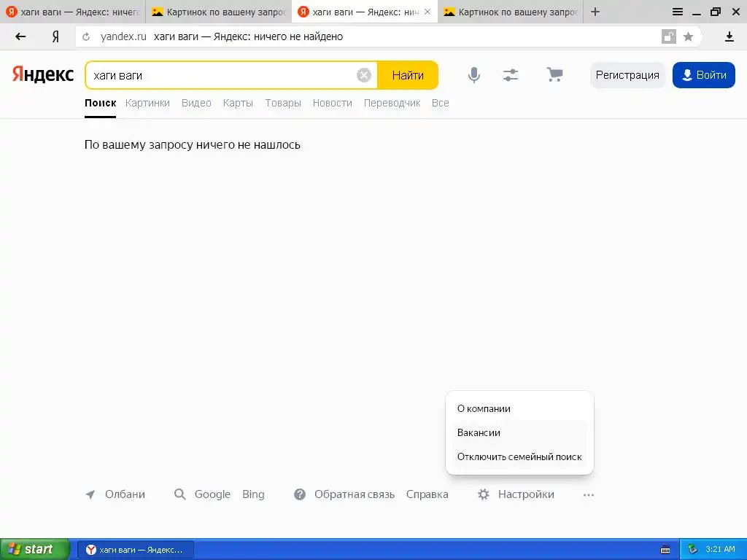Click the question mark feedback icon
This screenshot has height=560, width=747.
[x=300, y=494]
